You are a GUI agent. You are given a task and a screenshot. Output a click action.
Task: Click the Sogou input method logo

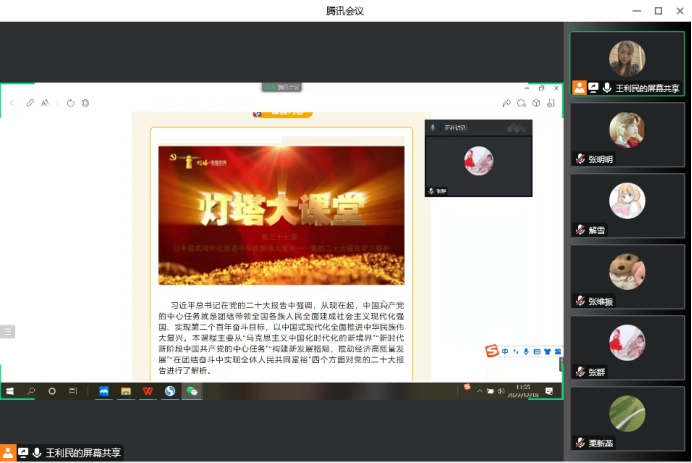[x=491, y=351]
